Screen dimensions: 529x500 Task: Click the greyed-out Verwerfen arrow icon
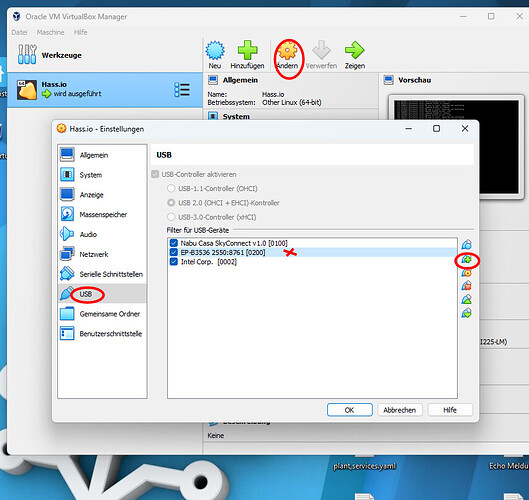pos(321,50)
